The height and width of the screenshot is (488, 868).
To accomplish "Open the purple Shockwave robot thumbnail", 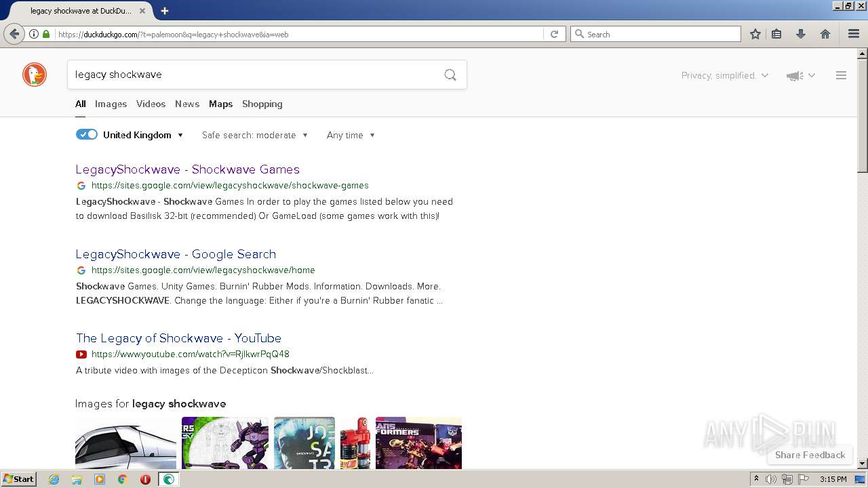I will click(x=225, y=443).
